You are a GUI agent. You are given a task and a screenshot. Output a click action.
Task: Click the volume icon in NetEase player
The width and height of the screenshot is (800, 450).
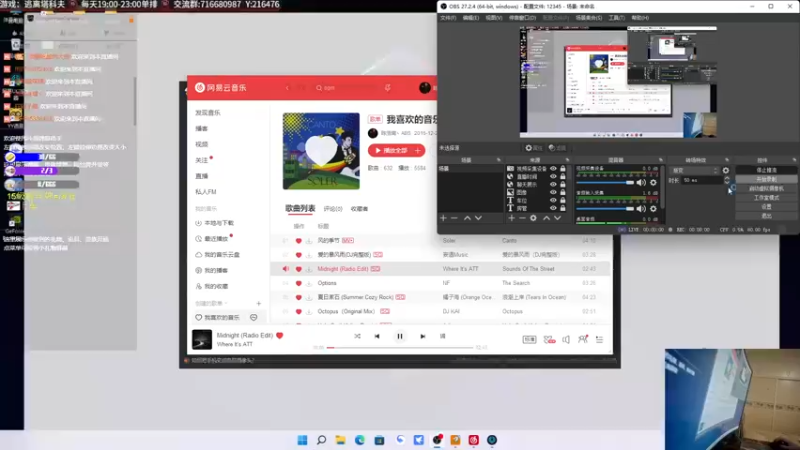(566, 339)
